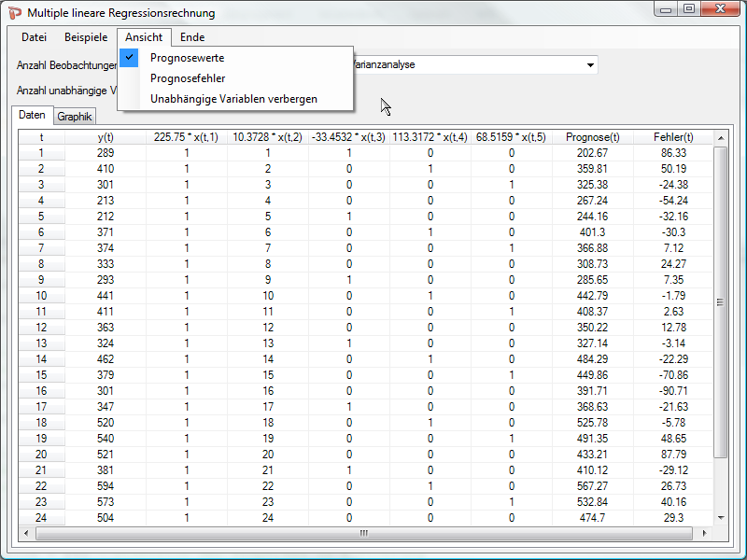Viewport: 747px width, 560px height.
Task: Open the Varianzanalyse combo box dropdown
Action: (x=590, y=65)
